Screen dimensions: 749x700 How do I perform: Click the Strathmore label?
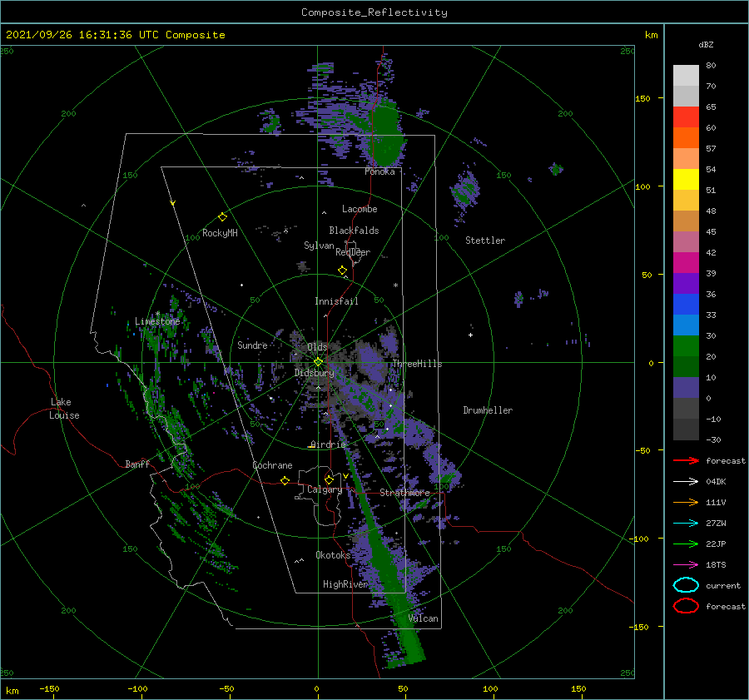click(x=404, y=493)
